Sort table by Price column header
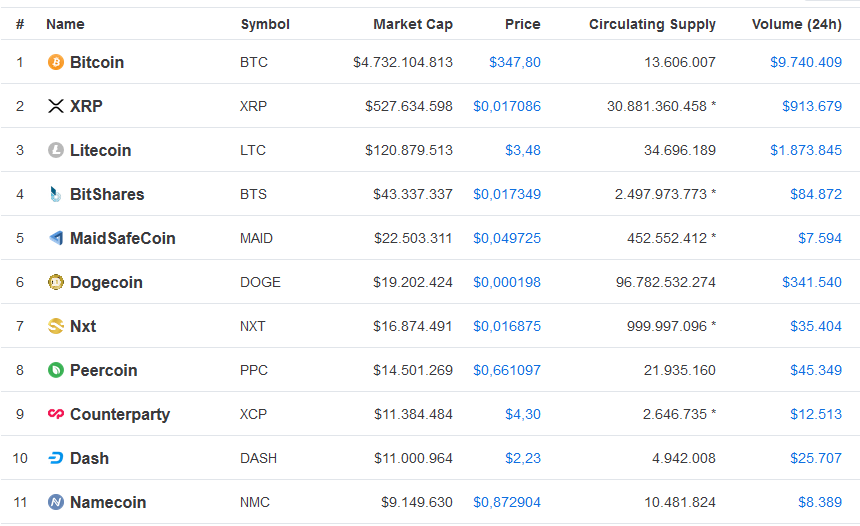 point(522,24)
